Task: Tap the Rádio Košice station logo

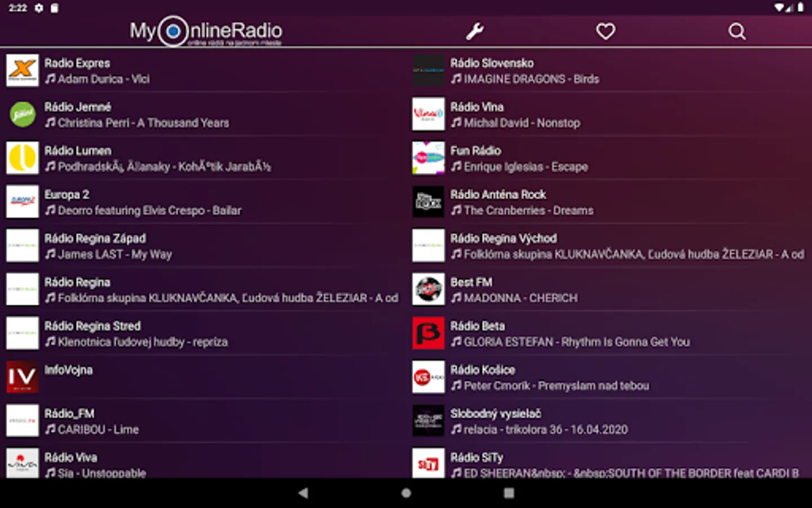Action: [x=429, y=377]
